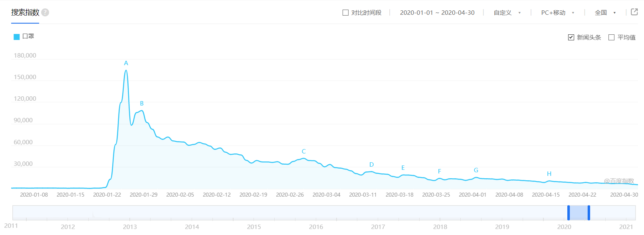Open news marker H on the chart
This screenshot has width=644, height=235.
tap(549, 174)
